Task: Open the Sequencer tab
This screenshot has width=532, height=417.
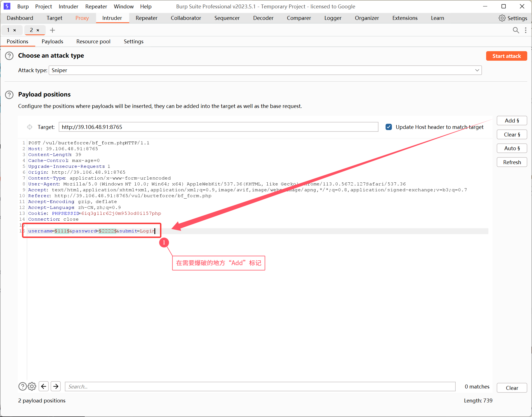Action: pyautogui.click(x=227, y=18)
